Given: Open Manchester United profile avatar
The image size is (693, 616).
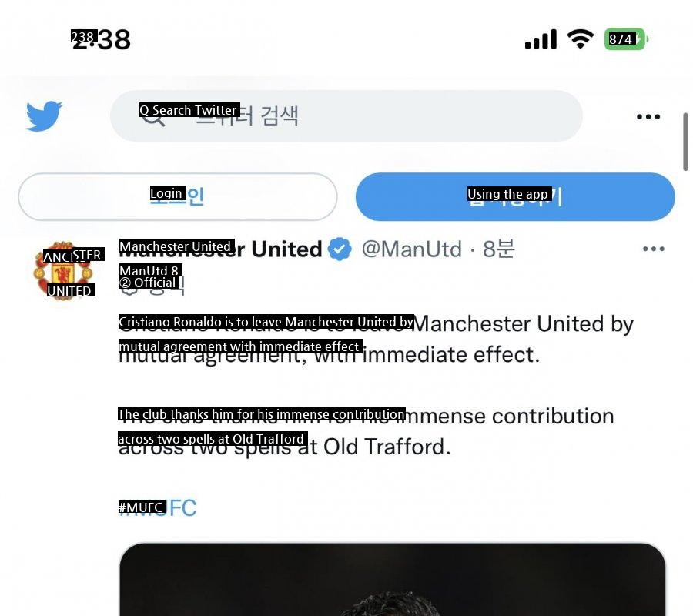Looking at the screenshot, I should coord(63,271).
